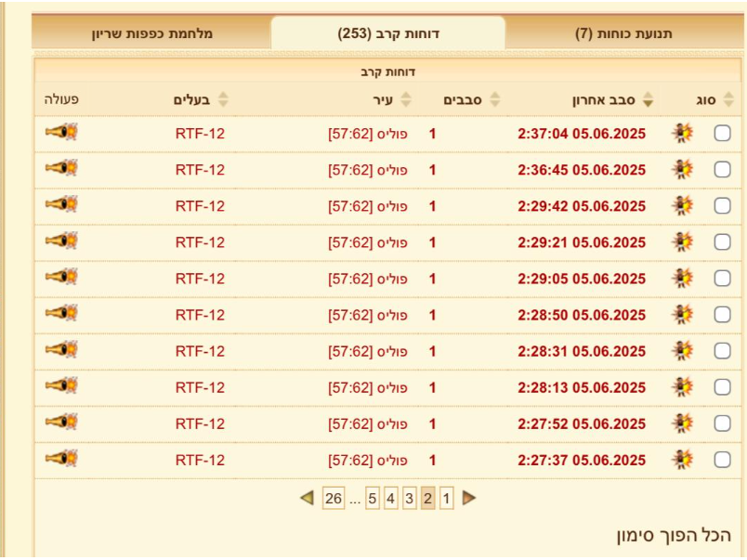This screenshot has width=747, height=560.
Task: Click attack type icon in 2:29:21 row
Action: [x=682, y=241]
